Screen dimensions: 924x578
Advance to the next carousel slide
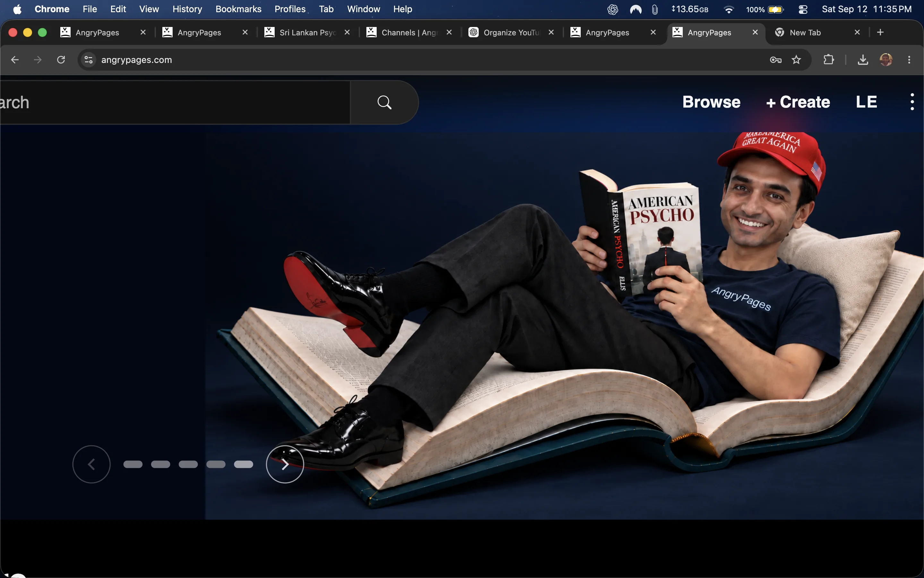pyautogui.click(x=285, y=464)
